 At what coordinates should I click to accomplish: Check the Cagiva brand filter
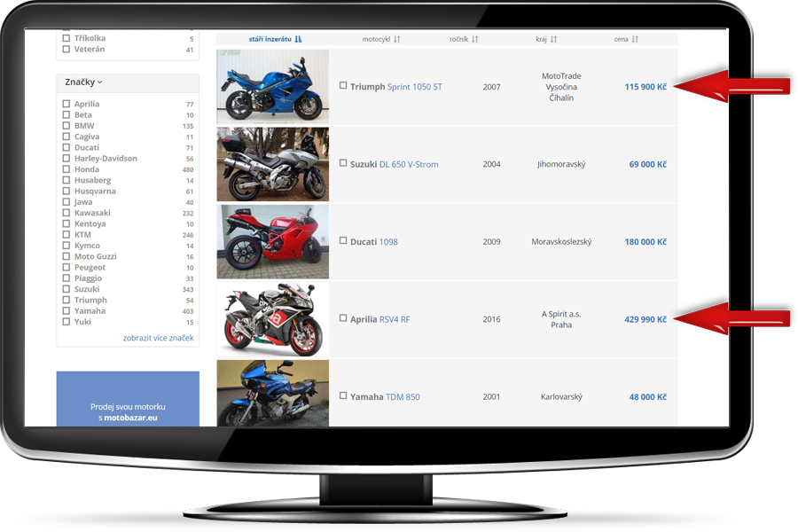tap(66, 137)
